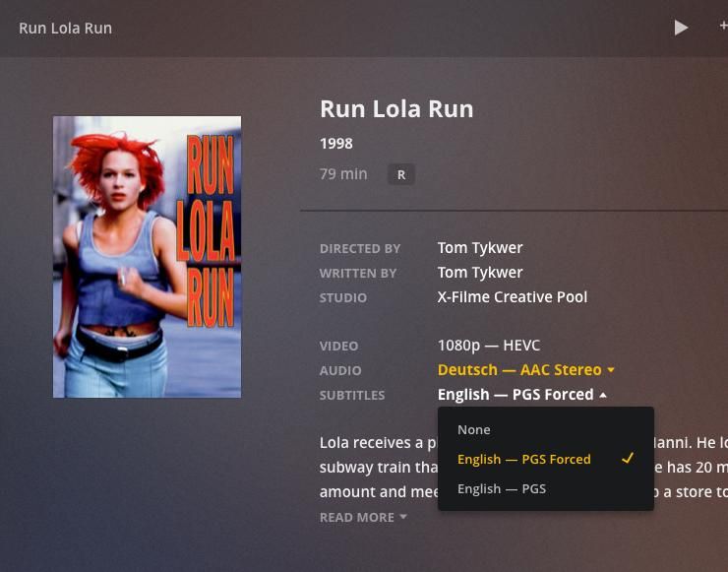Expand the summary with READ MORE
The image size is (728, 572).
(x=363, y=517)
